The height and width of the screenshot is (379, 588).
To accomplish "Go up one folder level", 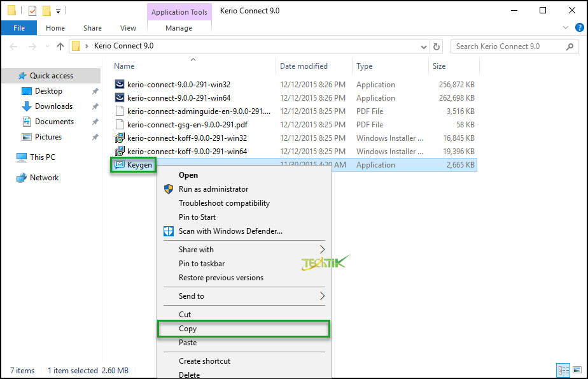I will click(x=60, y=46).
